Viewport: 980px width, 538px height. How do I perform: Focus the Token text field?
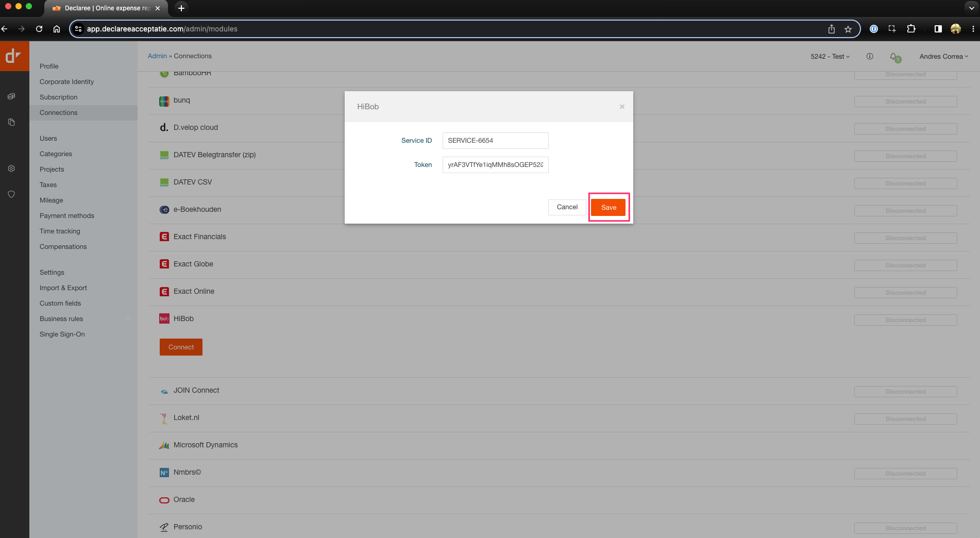click(495, 165)
